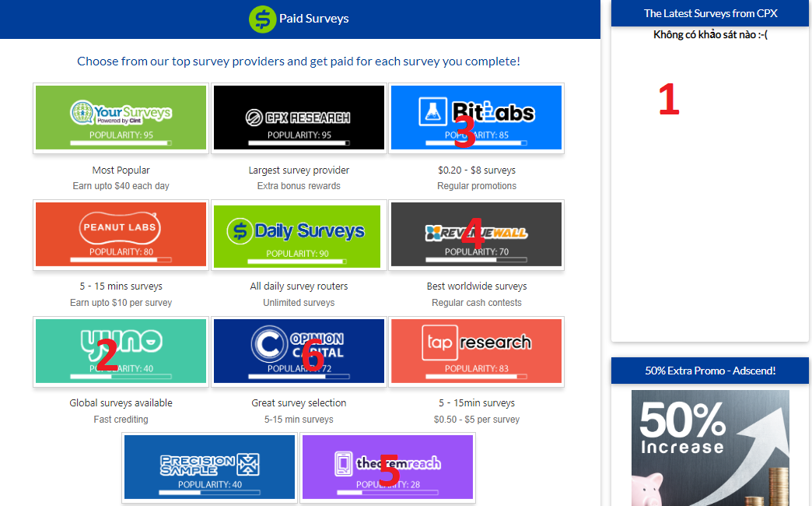Click YourSurveys popularity 95 progress bar

pyautogui.click(x=121, y=143)
